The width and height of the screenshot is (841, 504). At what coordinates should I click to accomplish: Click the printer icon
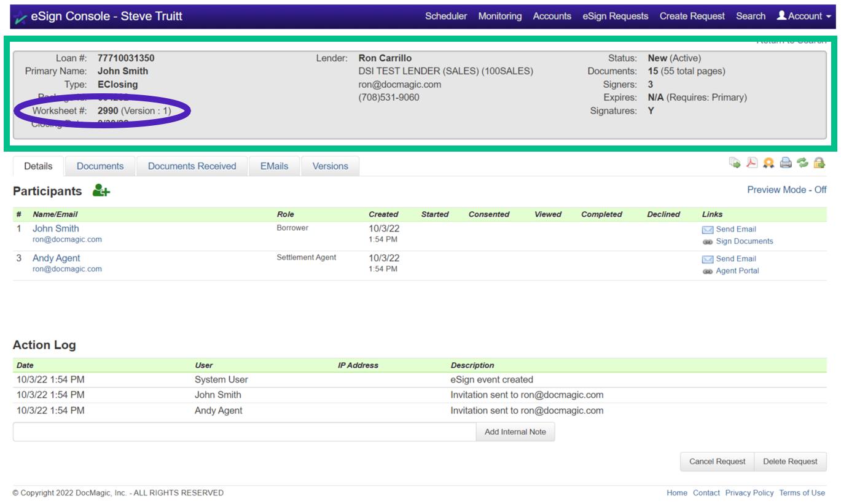786,163
